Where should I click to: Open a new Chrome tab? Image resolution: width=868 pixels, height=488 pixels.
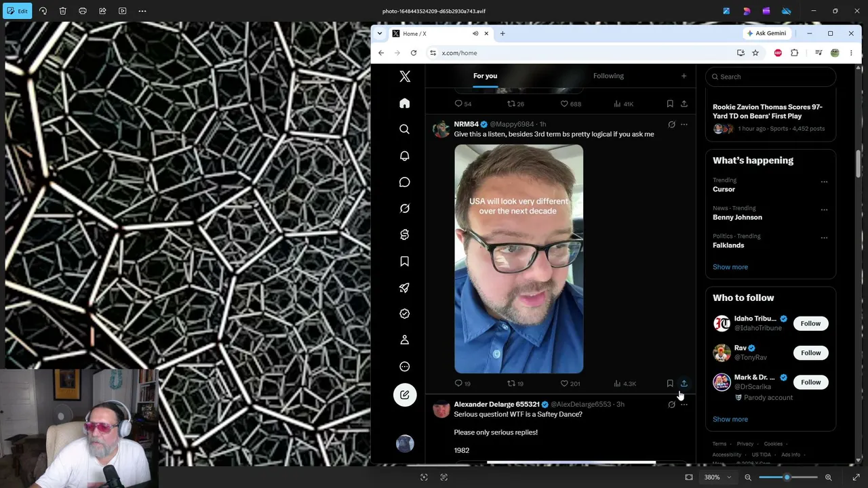click(502, 33)
